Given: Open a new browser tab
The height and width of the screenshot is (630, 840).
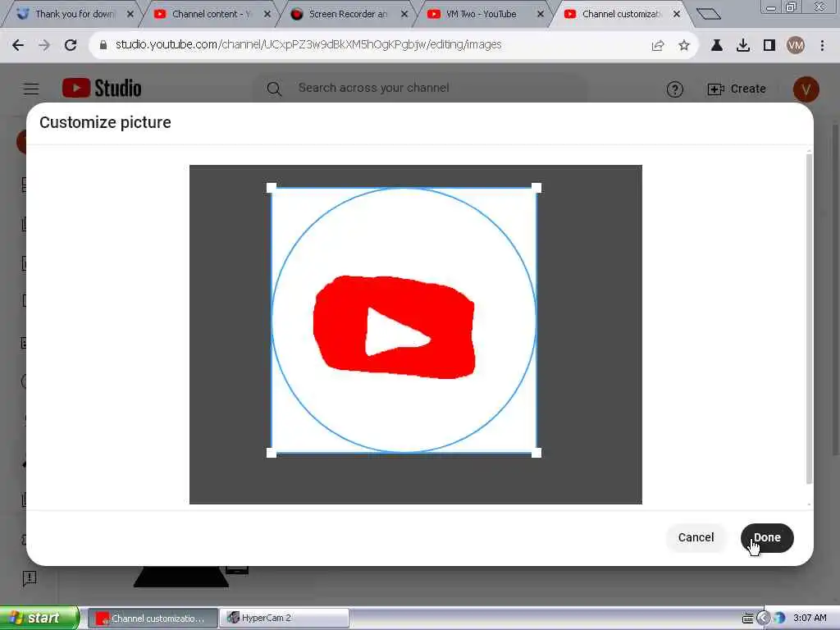Looking at the screenshot, I should pyautogui.click(x=709, y=14).
